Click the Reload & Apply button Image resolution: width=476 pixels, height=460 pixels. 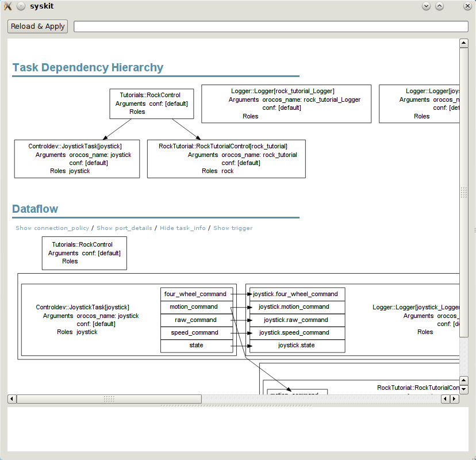(37, 26)
